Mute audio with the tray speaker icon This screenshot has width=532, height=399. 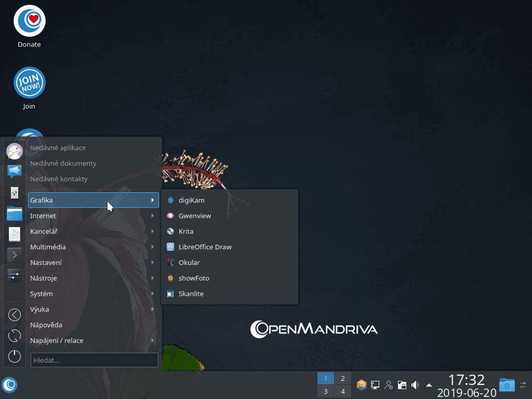click(x=415, y=385)
